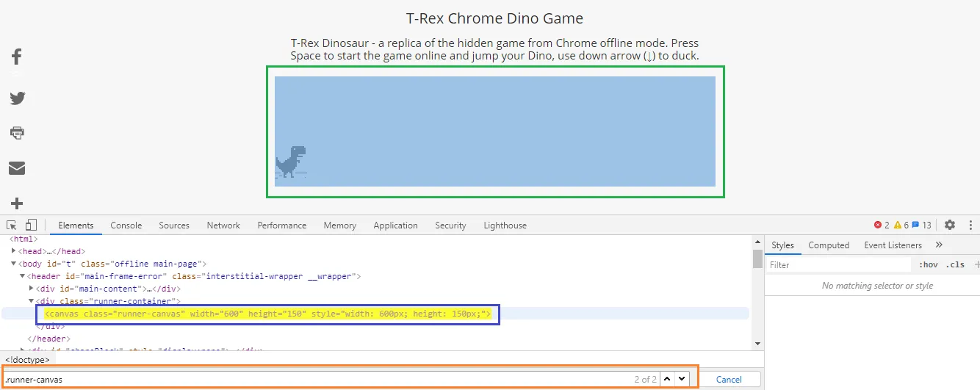Show more Styles pane tabs chevron
Image resolution: width=980 pixels, height=390 pixels.
939,245
